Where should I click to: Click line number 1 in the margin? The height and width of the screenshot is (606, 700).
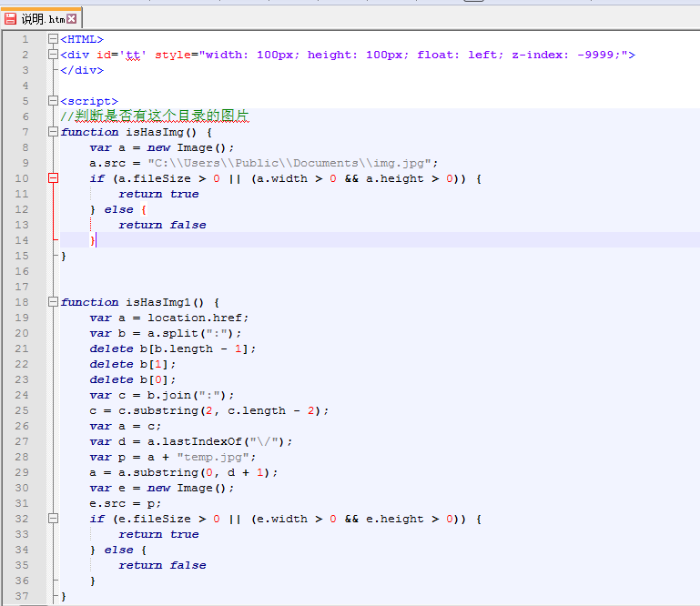coord(25,39)
